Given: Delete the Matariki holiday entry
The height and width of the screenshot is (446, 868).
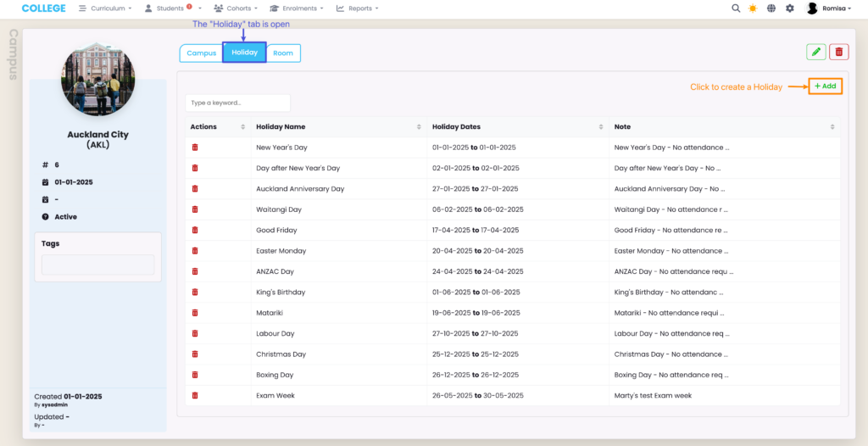Looking at the screenshot, I should point(195,313).
